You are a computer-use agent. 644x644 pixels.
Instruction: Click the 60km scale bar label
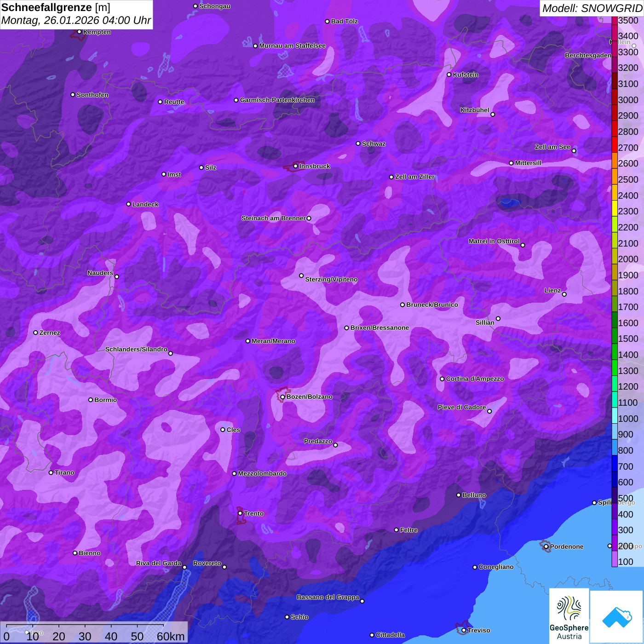[x=171, y=636]
